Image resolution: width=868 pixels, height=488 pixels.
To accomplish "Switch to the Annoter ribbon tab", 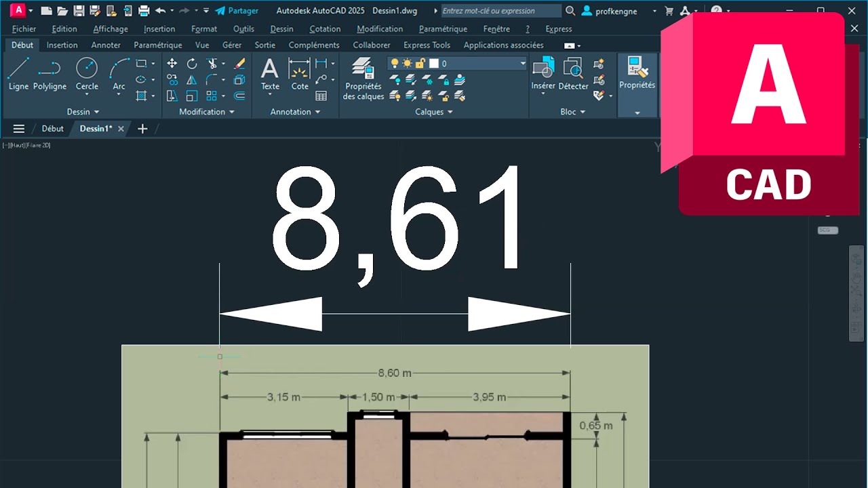I will [106, 45].
